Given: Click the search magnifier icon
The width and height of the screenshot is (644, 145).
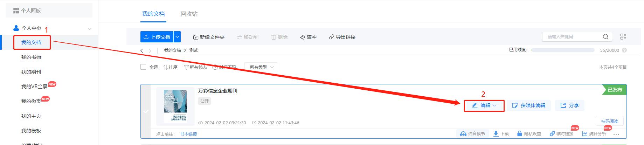Looking at the screenshot, I should (x=605, y=37).
